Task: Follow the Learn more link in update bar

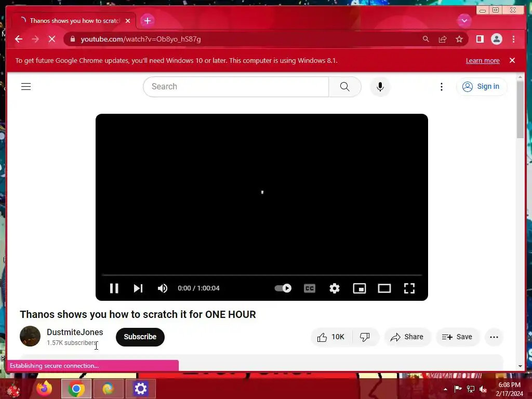Action: [483, 60]
